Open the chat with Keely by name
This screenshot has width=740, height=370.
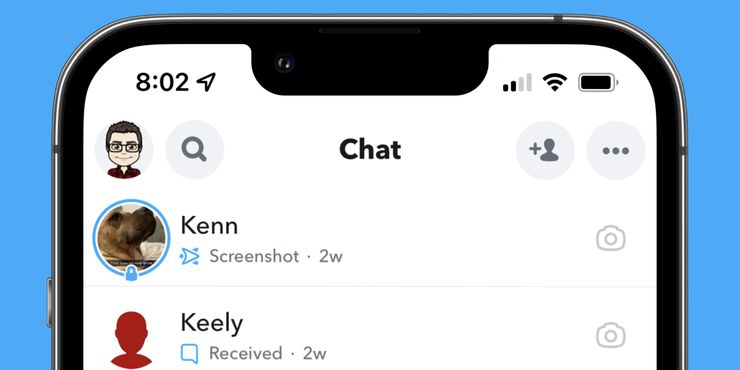click(x=212, y=324)
